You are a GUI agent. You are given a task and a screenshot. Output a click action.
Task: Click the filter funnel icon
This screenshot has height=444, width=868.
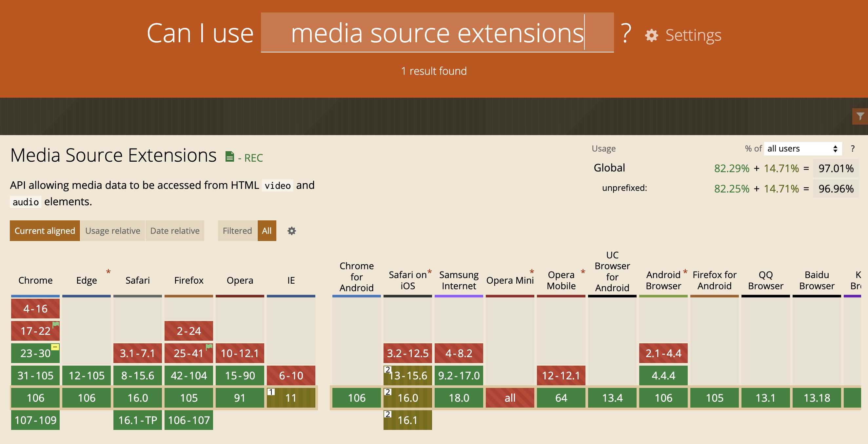[x=860, y=116]
